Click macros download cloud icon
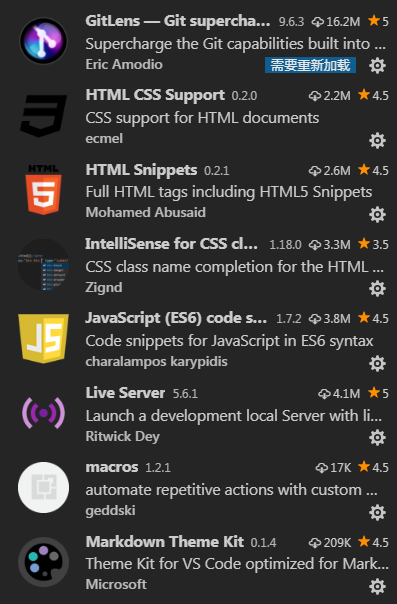 point(322,468)
